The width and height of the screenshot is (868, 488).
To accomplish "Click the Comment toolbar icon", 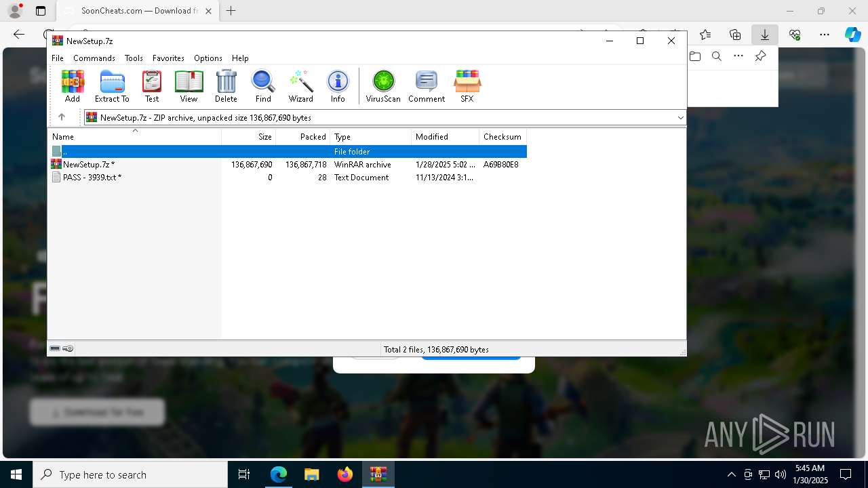I will (x=427, y=86).
